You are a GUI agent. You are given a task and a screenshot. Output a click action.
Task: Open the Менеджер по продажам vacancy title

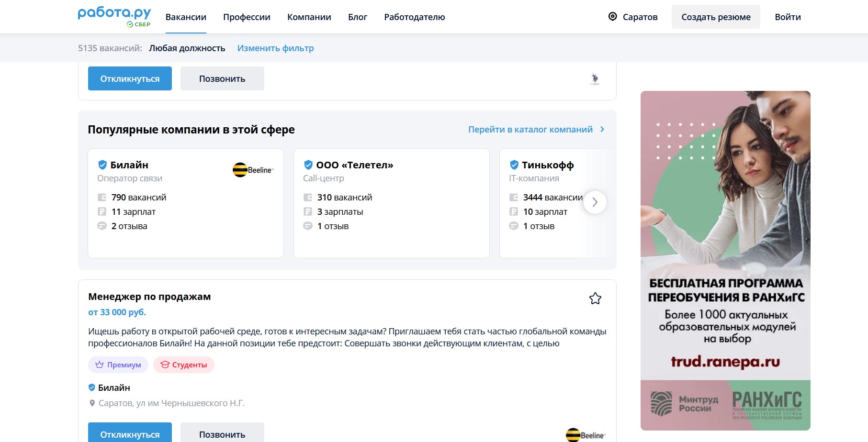(149, 297)
